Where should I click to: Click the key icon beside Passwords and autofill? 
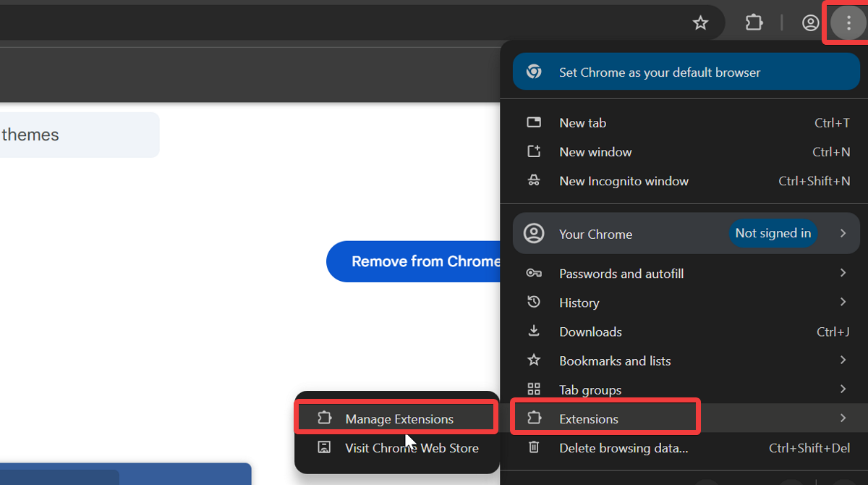click(534, 273)
